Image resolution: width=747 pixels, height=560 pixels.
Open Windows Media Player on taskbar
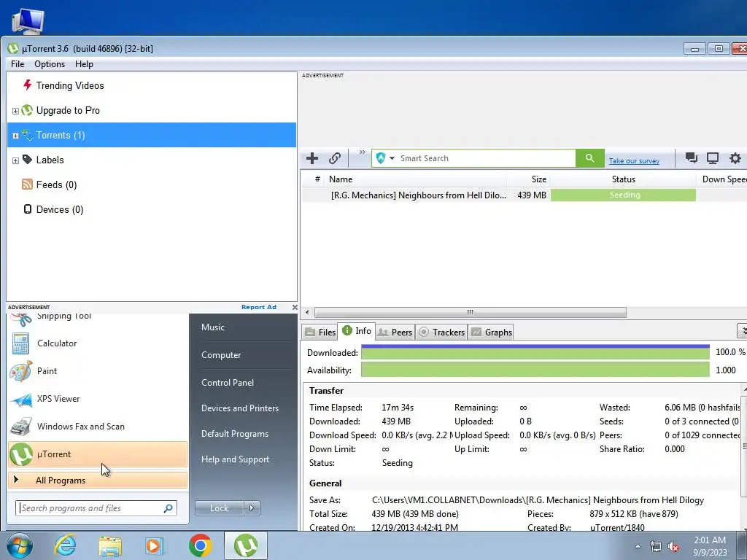[155, 545]
